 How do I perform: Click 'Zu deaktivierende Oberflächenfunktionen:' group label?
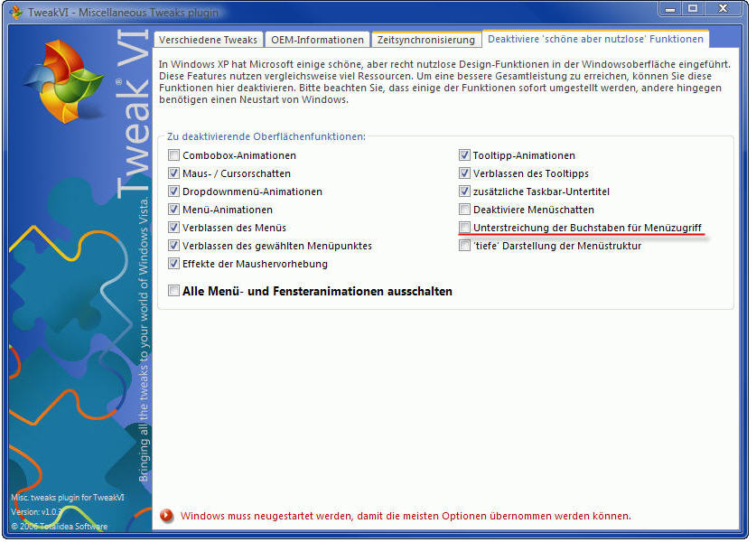(x=266, y=136)
